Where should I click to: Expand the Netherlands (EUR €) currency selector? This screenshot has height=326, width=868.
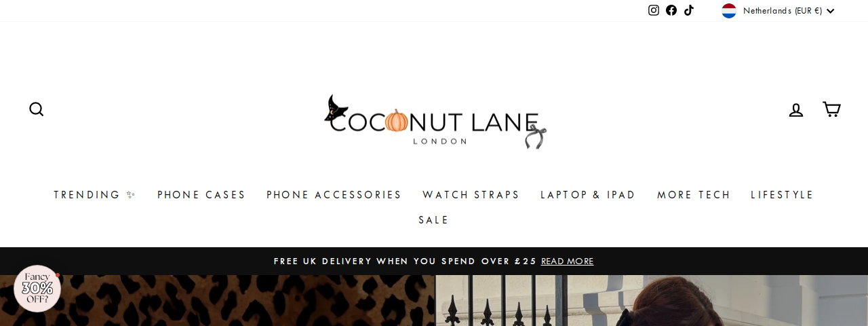[778, 11]
